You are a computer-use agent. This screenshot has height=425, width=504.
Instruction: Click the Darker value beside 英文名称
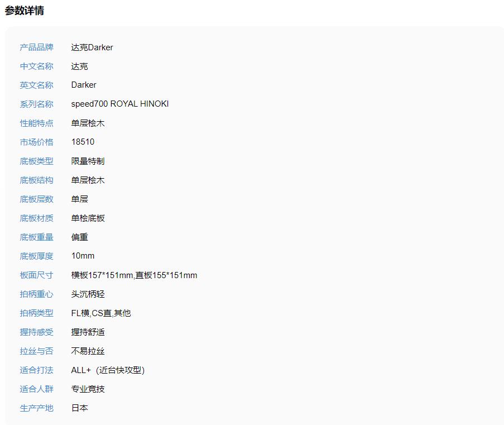coord(84,85)
